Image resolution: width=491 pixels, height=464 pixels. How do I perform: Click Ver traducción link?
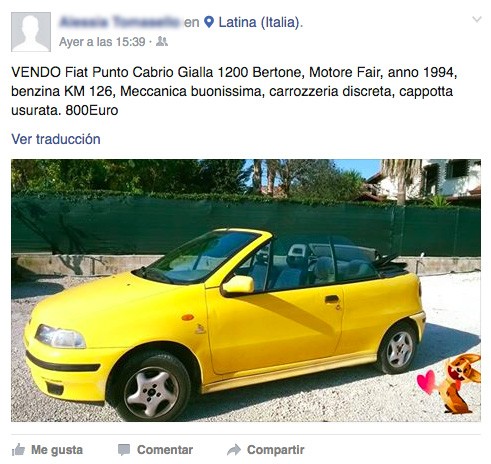point(56,139)
